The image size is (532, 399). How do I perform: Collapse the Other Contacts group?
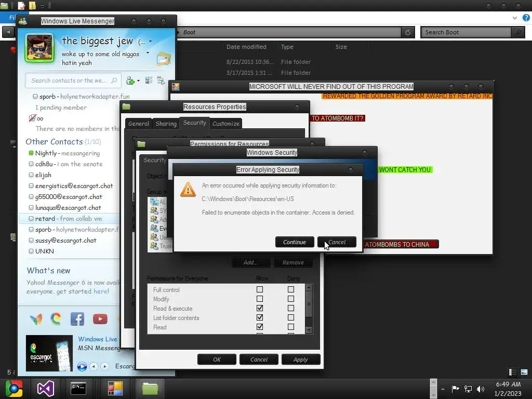(54, 141)
